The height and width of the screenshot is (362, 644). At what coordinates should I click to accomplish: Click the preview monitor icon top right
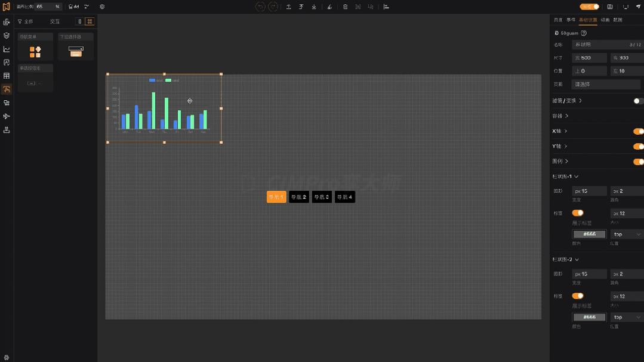click(x=625, y=7)
